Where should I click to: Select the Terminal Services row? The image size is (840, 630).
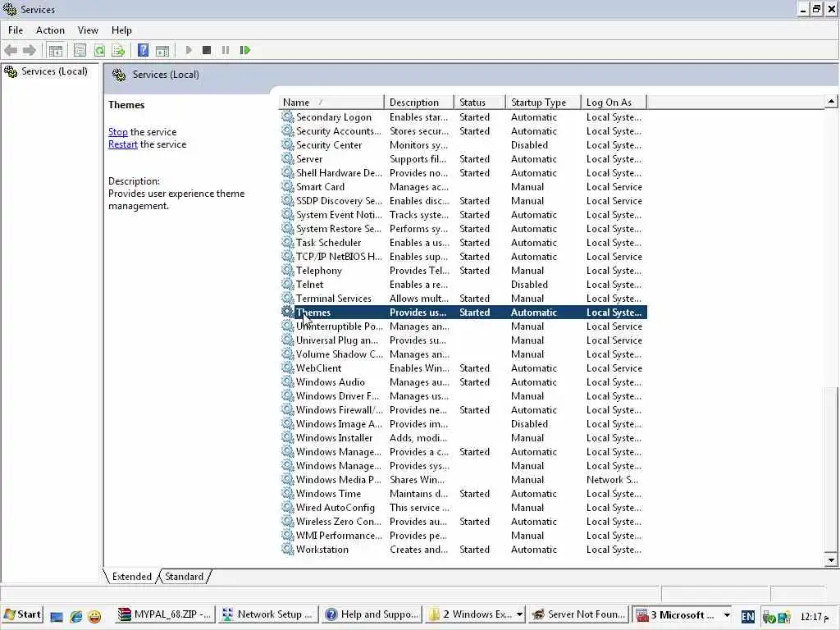(x=463, y=299)
